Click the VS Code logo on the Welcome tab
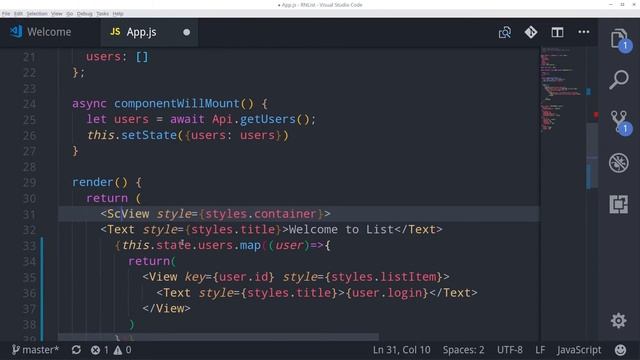Viewport: 640px width, 360px height. [16, 31]
